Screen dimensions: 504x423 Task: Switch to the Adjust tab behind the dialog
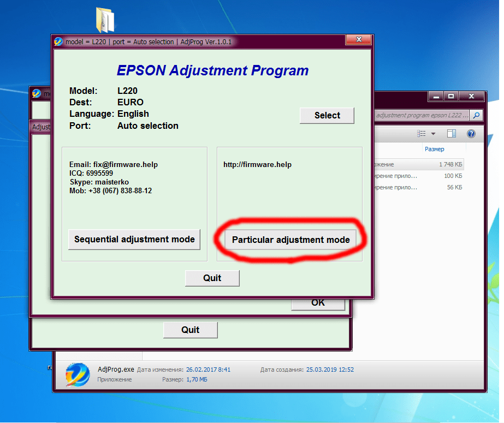pyautogui.click(x=41, y=127)
